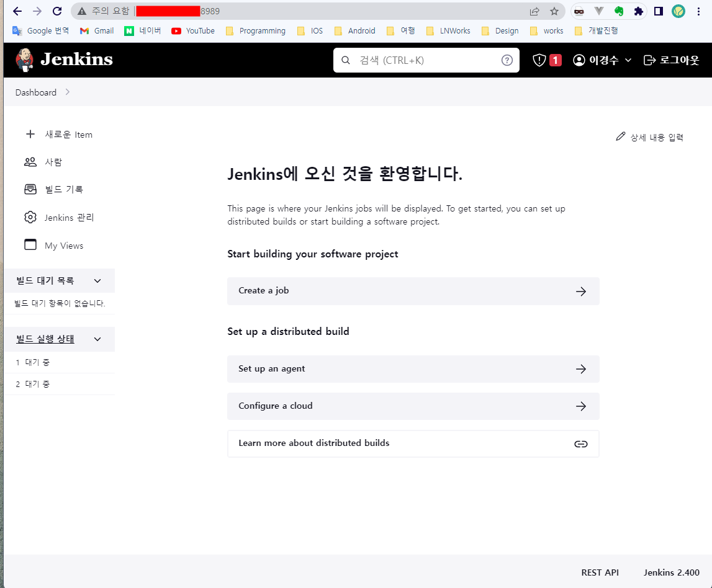Screen dimensions: 712x588
Task: Click the share page icon in the address bar
Action: 534,11
